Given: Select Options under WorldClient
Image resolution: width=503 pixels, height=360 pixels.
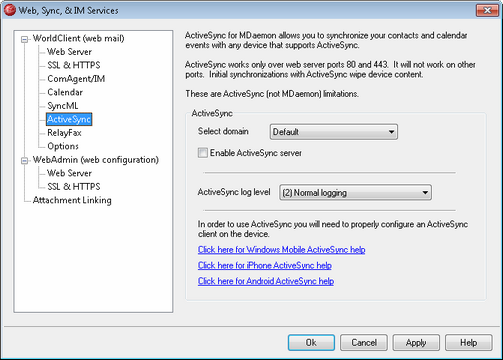Looking at the screenshot, I should 63,146.
